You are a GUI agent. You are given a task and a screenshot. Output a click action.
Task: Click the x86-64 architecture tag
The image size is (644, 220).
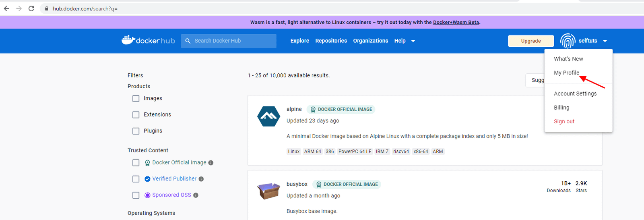(x=421, y=152)
